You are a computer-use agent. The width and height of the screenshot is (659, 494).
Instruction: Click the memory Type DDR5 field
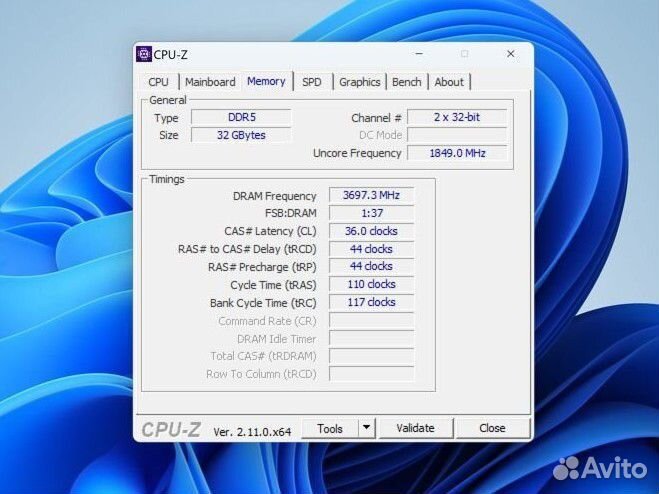coord(240,118)
